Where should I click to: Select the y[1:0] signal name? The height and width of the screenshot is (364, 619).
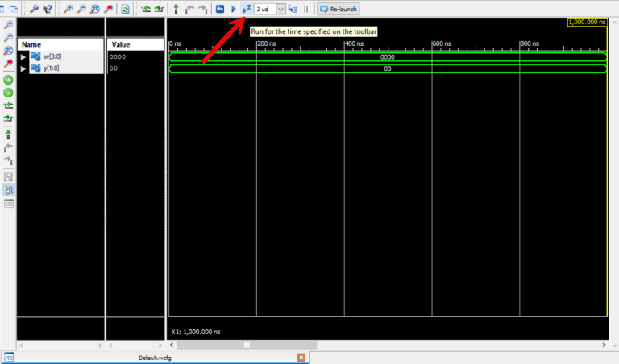click(52, 68)
